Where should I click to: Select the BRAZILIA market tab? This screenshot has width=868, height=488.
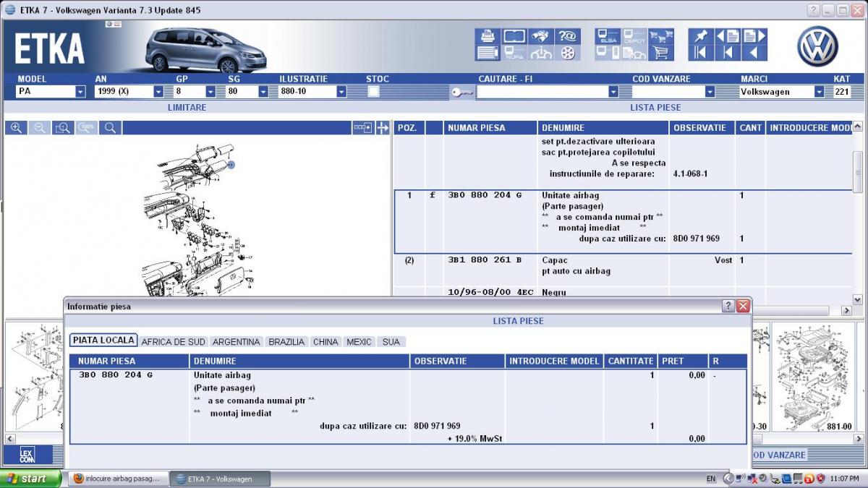click(x=286, y=342)
